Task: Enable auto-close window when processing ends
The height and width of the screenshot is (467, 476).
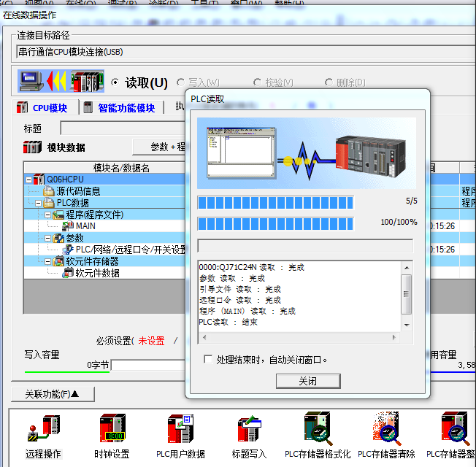Action: [x=208, y=360]
